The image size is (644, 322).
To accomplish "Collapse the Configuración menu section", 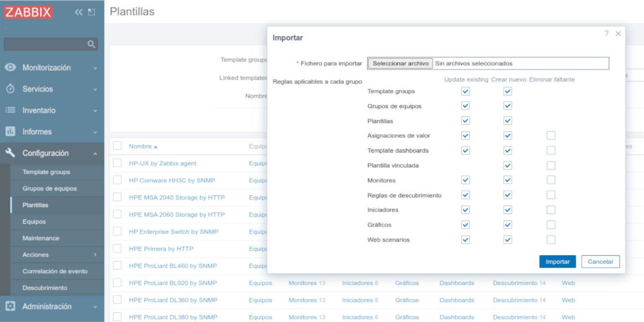I will tap(95, 153).
